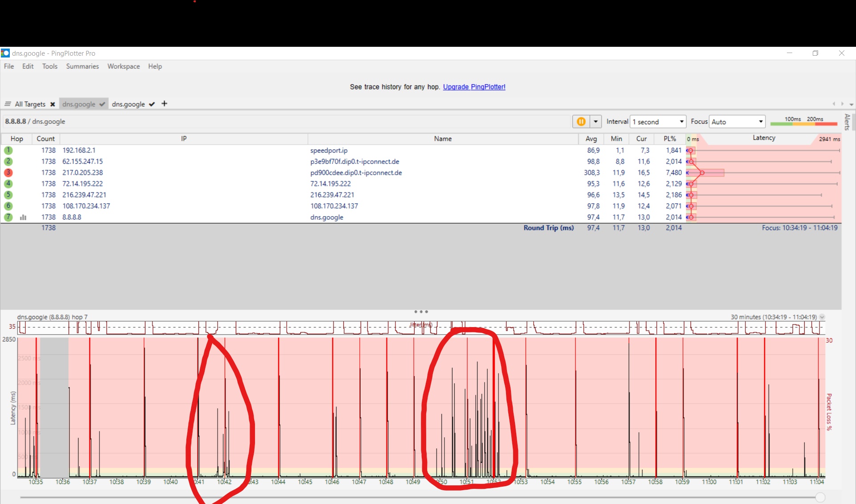
Task: Click the hamburger icon beside All Targets
Action: 8,104
